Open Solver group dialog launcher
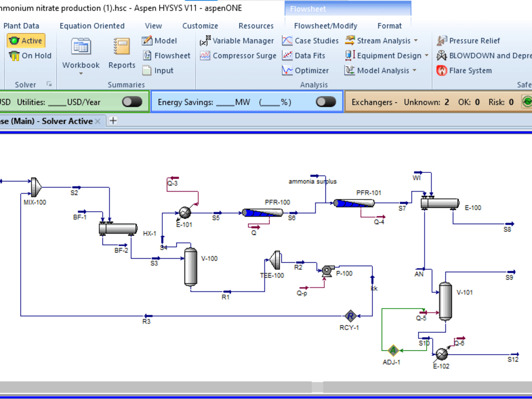Screen dimensions: 532x399 [49, 84]
